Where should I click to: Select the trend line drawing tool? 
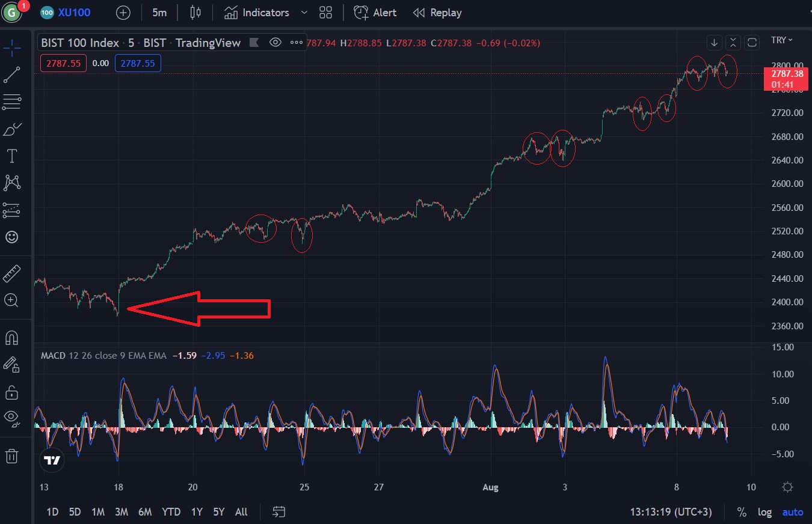[x=12, y=75]
